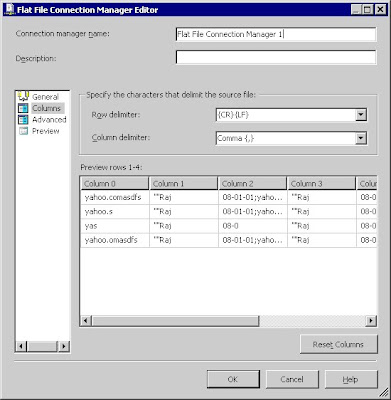This screenshot has width=391, height=400.
Task: Click the preview grid horizontal scrollbar thumb
Action: (x=175, y=321)
